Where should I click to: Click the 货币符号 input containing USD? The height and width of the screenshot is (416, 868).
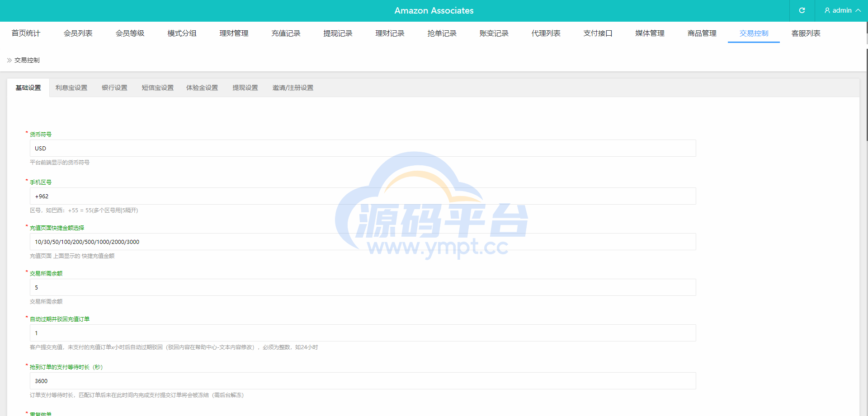(x=363, y=148)
